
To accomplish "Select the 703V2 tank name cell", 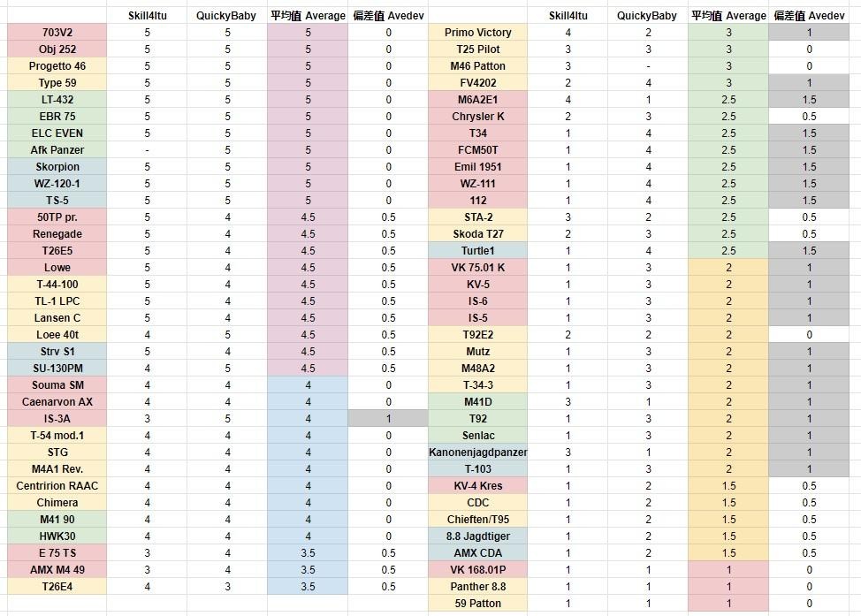I will coord(57,33).
